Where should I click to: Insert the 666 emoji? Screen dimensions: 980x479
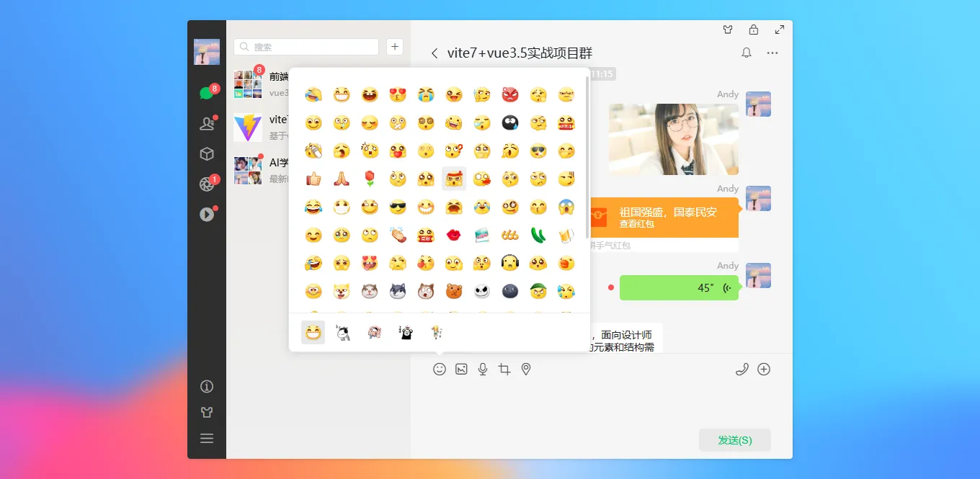(x=510, y=235)
